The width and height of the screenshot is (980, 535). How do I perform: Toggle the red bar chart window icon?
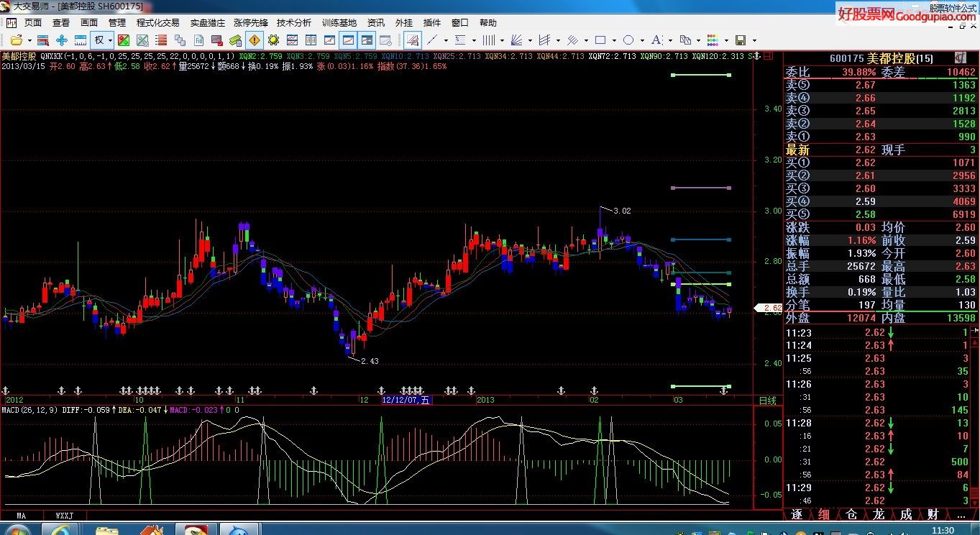tap(329, 40)
